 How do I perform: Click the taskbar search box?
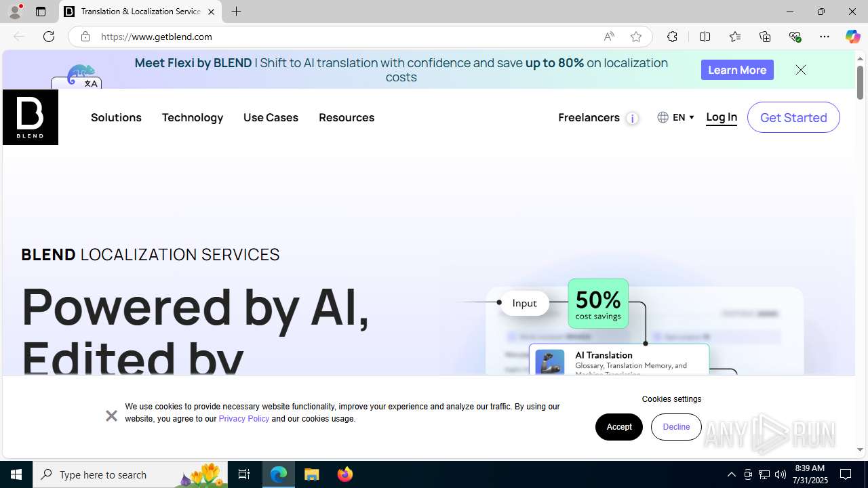point(130,474)
